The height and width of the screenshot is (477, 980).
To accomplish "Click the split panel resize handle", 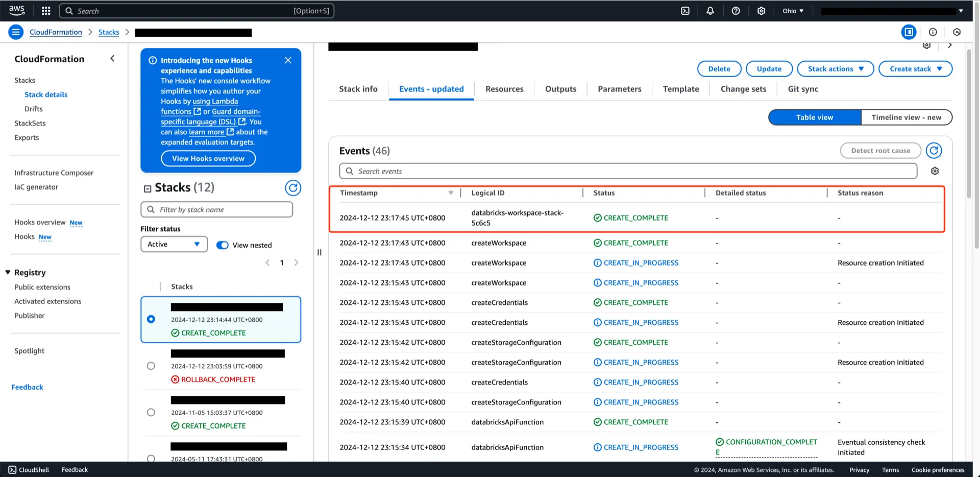I will coord(320,252).
